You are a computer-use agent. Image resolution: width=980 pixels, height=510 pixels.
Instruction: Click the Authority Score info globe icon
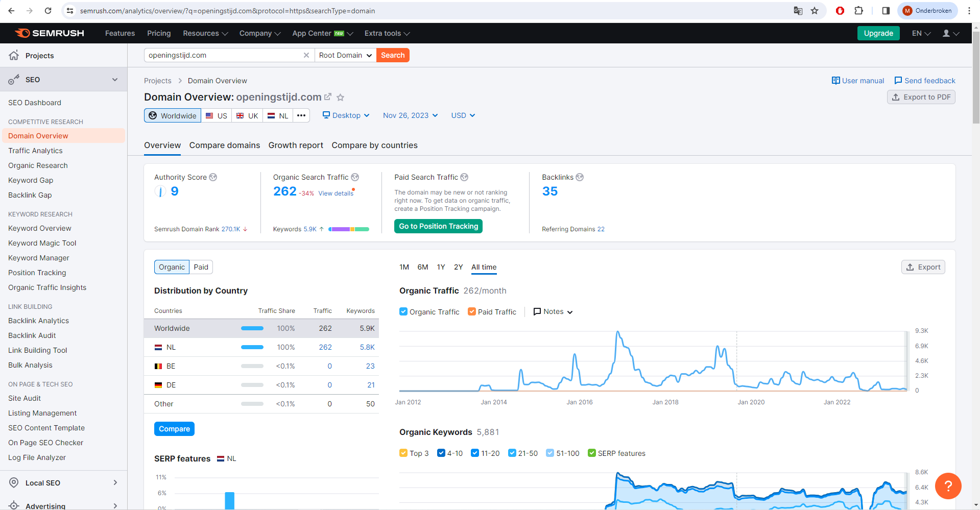click(x=213, y=177)
